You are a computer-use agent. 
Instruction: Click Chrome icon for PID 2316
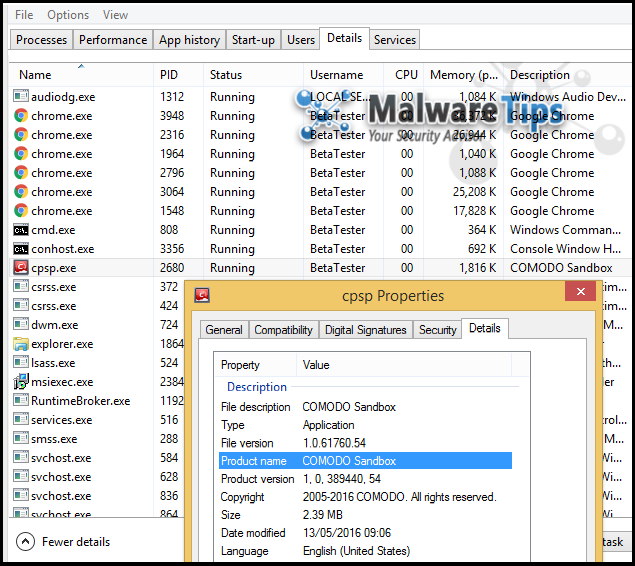(21, 134)
